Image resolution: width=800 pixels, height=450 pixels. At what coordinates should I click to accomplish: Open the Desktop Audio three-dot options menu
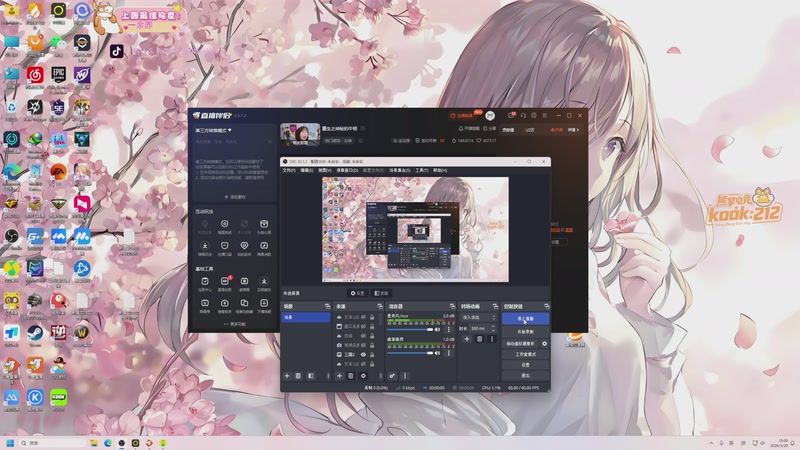[448, 353]
